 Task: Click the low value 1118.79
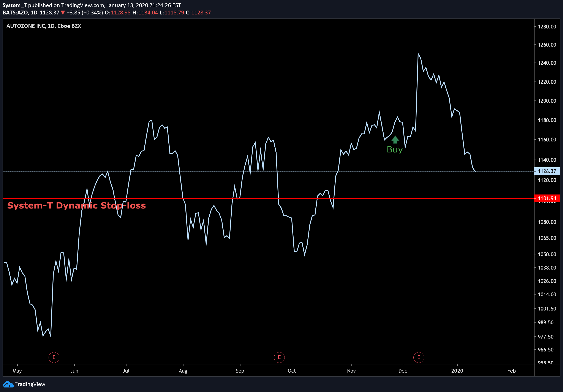tap(174, 13)
